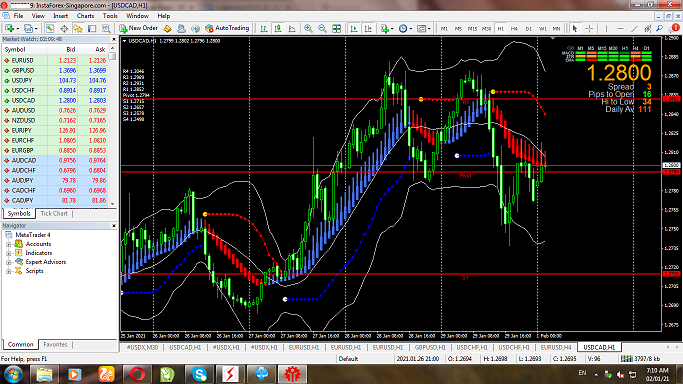
Task: Expand the Expert Advisors tree node
Action: [x=8, y=262]
